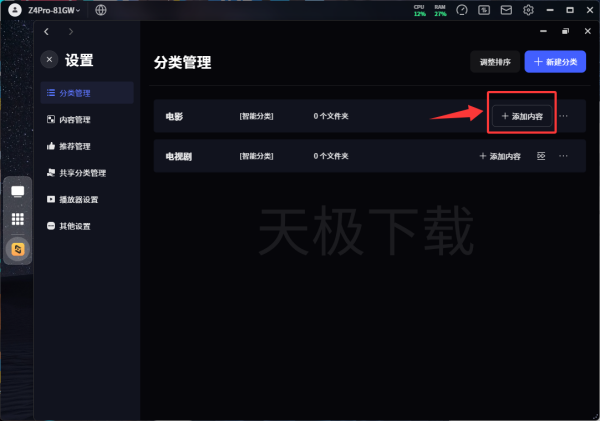Click the 新建分类 button
Image resolution: width=600 pixels, height=421 pixels.
556,62
